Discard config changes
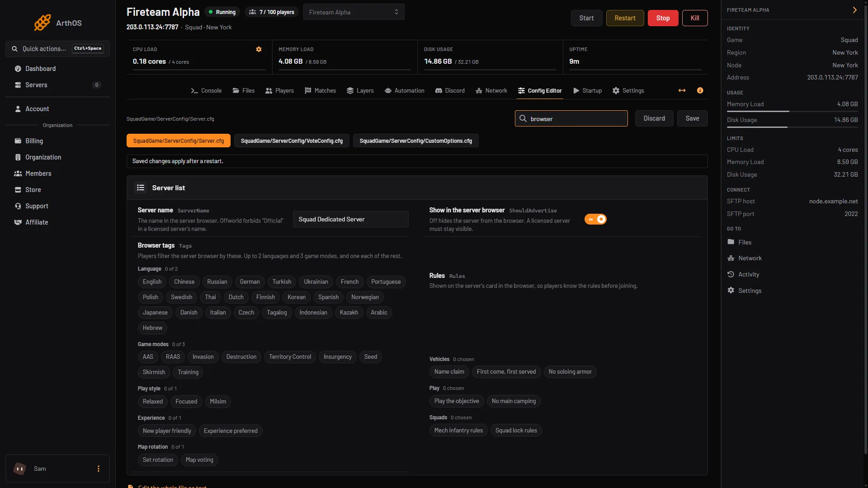This screenshot has width=868, height=488. [654, 118]
